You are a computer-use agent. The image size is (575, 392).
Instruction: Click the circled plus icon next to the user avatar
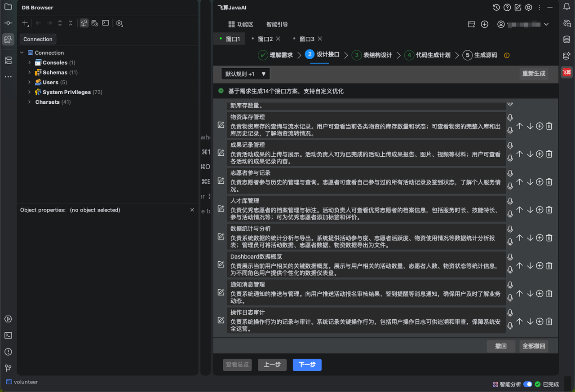click(485, 24)
